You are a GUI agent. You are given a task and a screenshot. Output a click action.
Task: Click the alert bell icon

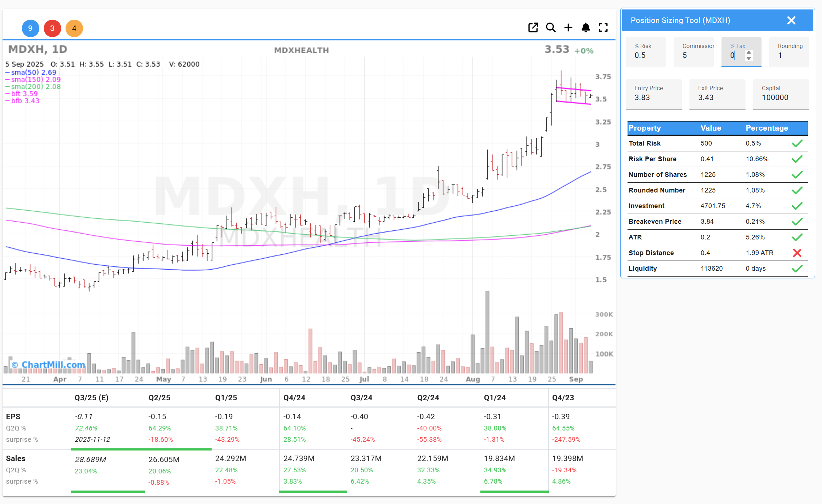pos(586,28)
